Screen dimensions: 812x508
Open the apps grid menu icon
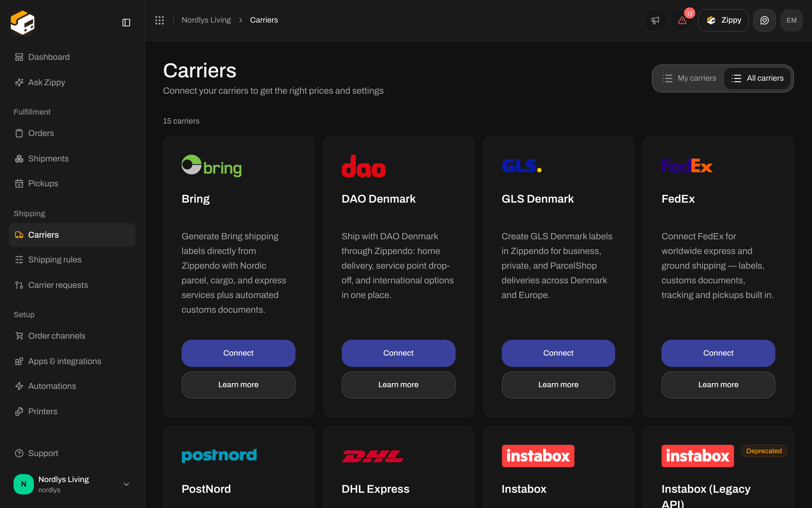coord(159,20)
